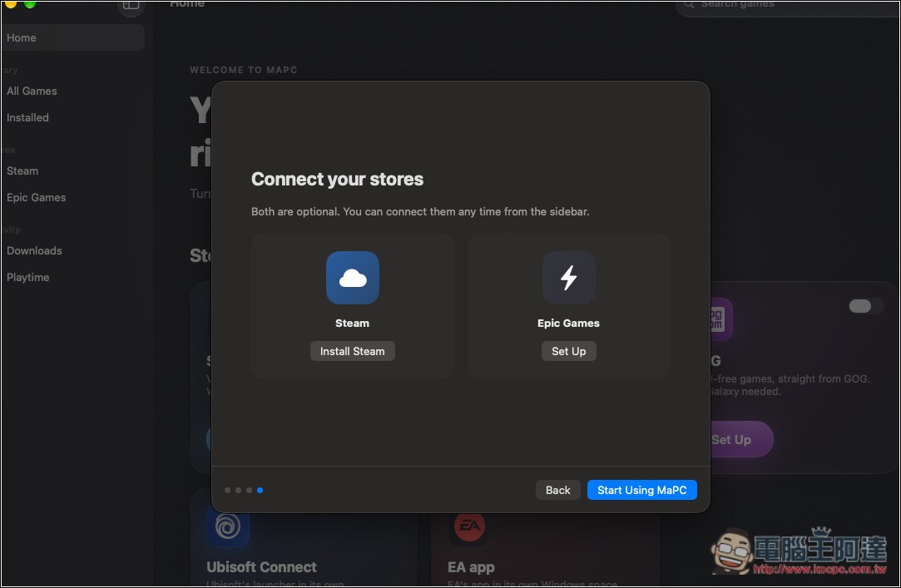Click the "EA app" card title
The height and width of the screenshot is (588, 901).
tap(471, 566)
